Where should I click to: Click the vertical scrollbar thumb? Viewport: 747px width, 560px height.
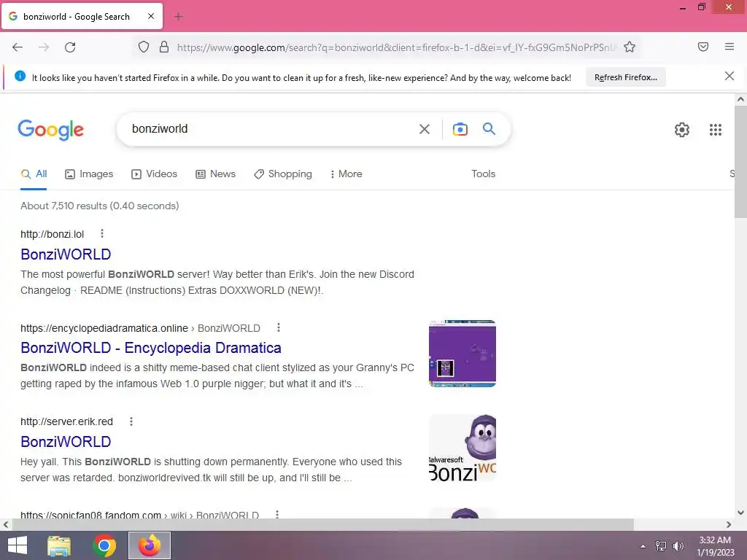[740, 161]
